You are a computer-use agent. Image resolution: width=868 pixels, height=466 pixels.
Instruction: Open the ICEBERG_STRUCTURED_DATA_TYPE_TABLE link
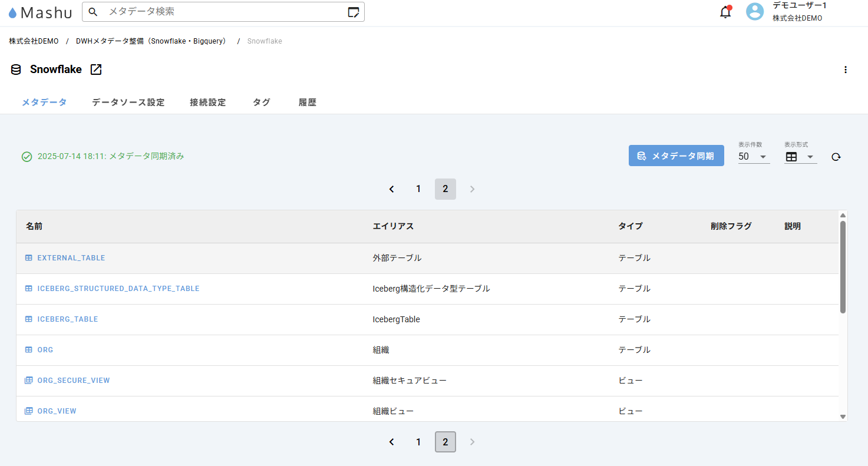(x=118, y=289)
